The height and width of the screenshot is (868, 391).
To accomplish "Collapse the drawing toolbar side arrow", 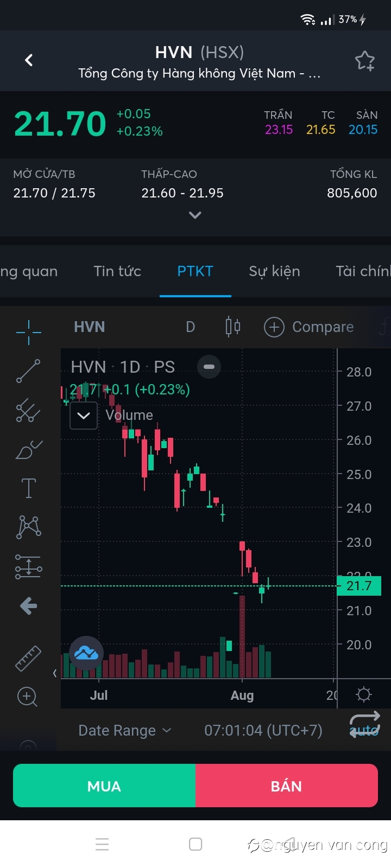I will [x=55, y=673].
